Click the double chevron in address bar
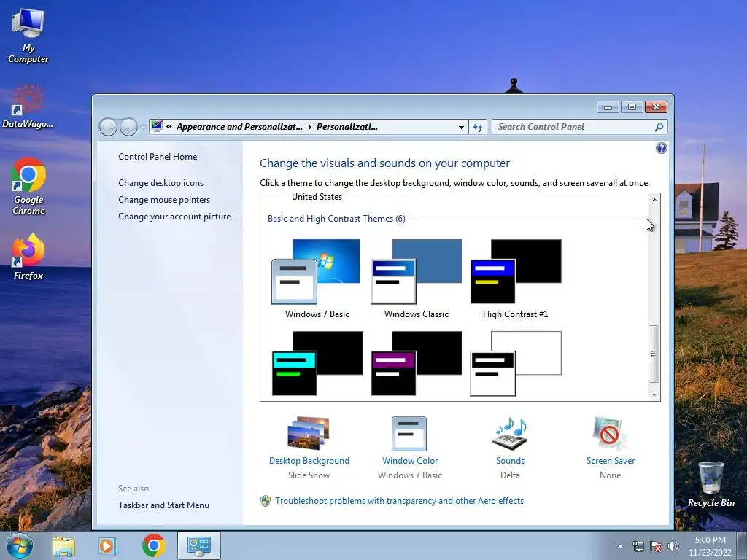Viewport: 747px width, 560px height. [x=169, y=127]
